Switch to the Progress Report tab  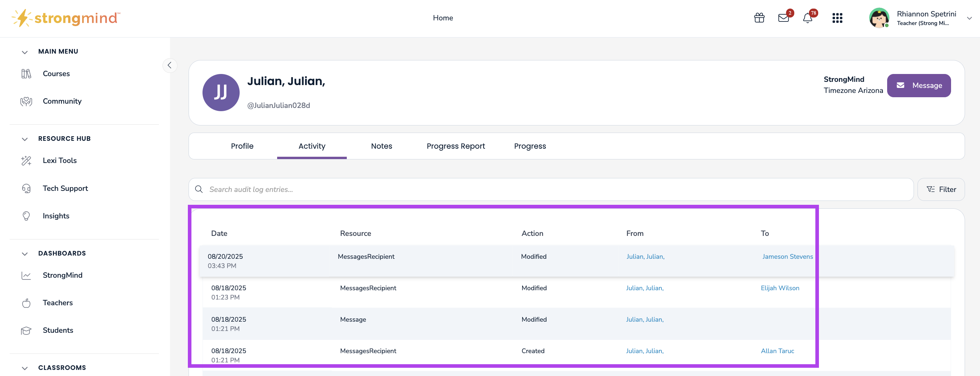[x=455, y=146]
